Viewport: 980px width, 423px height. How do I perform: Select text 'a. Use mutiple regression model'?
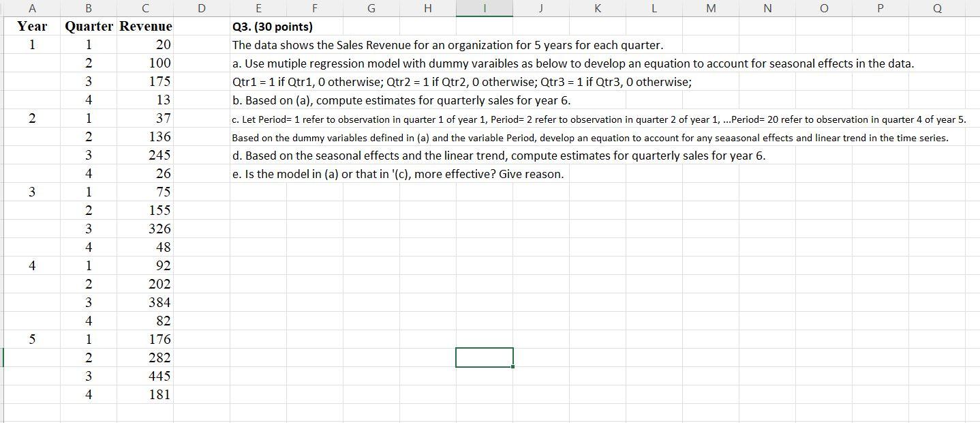click(x=314, y=63)
